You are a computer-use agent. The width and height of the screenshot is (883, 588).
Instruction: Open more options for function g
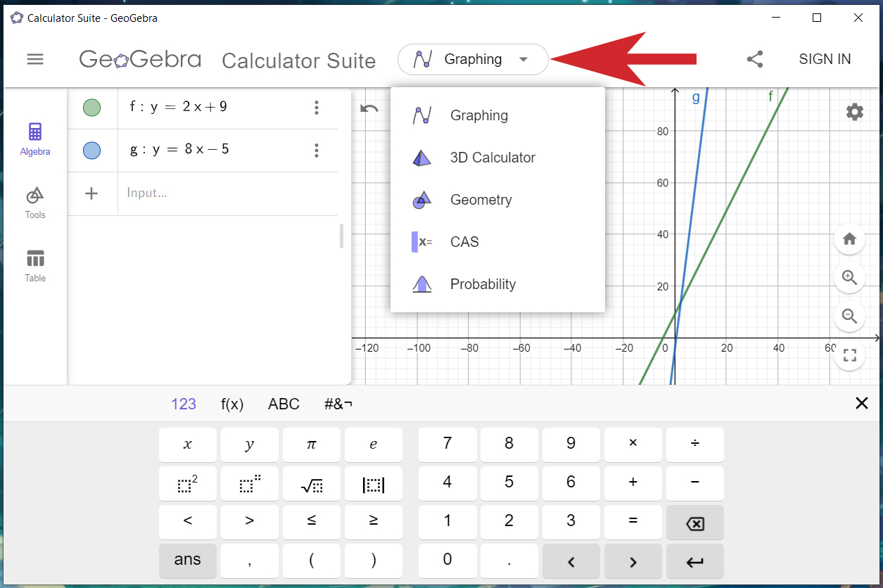[317, 151]
